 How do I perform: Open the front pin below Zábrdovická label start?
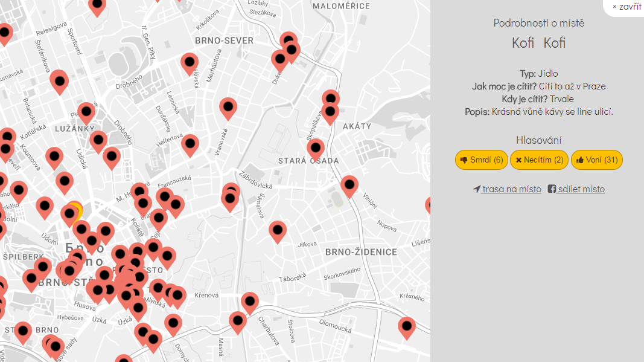click(230, 201)
